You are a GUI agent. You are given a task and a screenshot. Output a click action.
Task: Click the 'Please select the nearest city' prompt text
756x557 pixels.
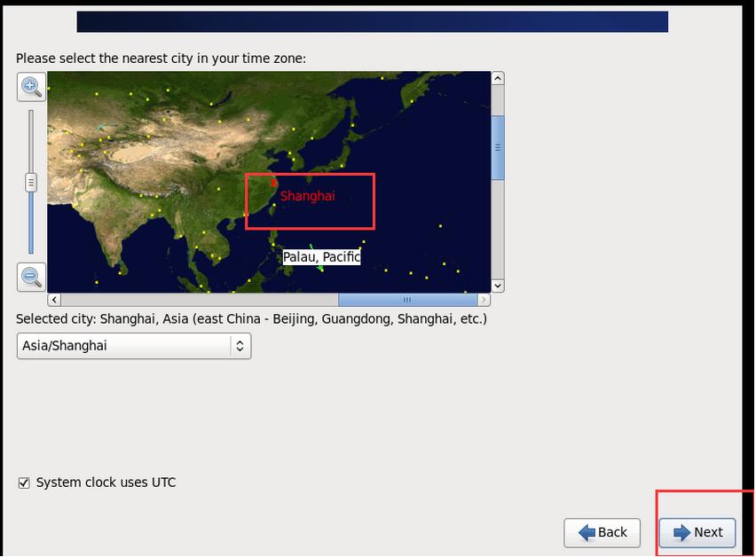click(161, 59)
